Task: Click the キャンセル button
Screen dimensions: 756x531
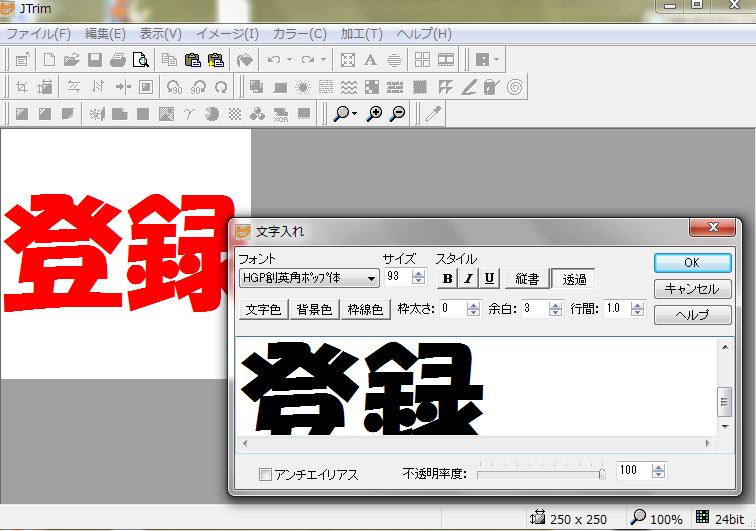Action: (692, 289)
